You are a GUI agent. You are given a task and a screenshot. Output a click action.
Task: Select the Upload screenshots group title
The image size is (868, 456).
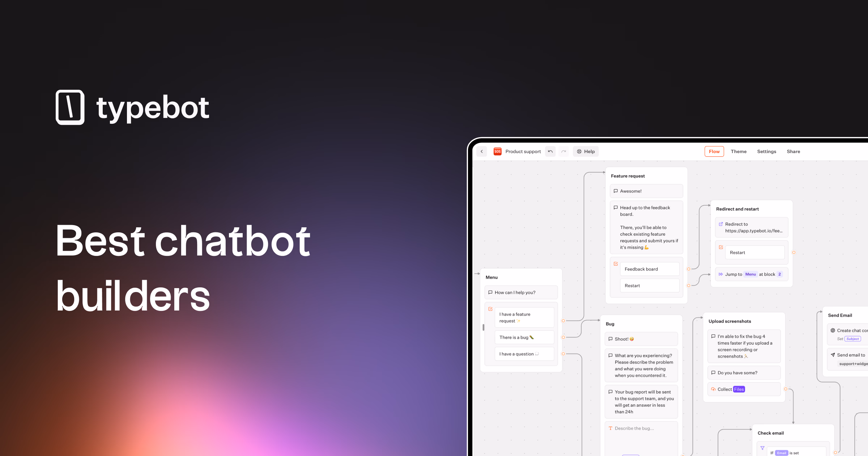tap(729, 321)
